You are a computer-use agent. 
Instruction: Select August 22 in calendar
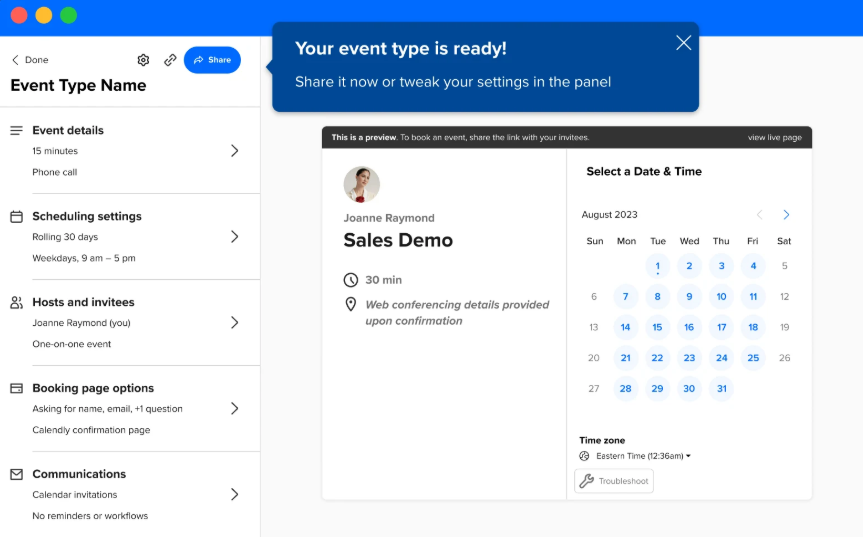pyautogui.click(x=657, y=358)
